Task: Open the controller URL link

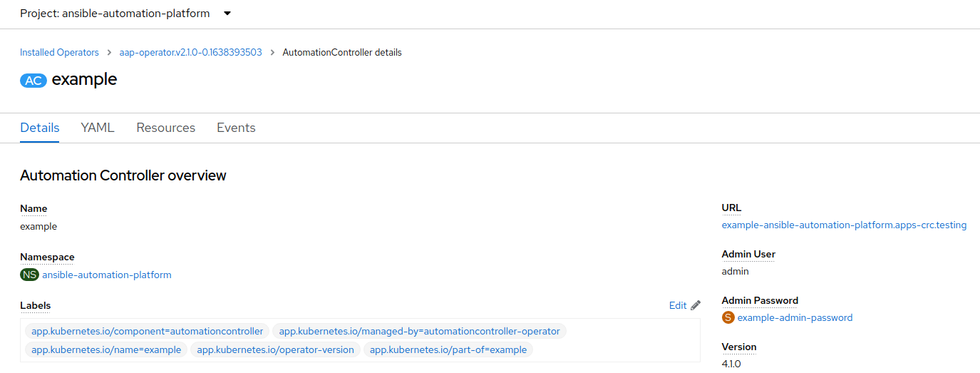Action: point(844,225)
